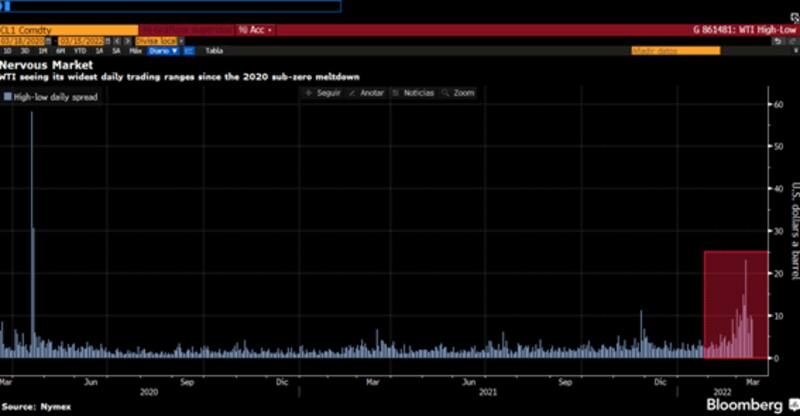Switch range to YTD
The height and width of the screenshot is (416, 800).
pyautogui.click(x=79, y=49)
